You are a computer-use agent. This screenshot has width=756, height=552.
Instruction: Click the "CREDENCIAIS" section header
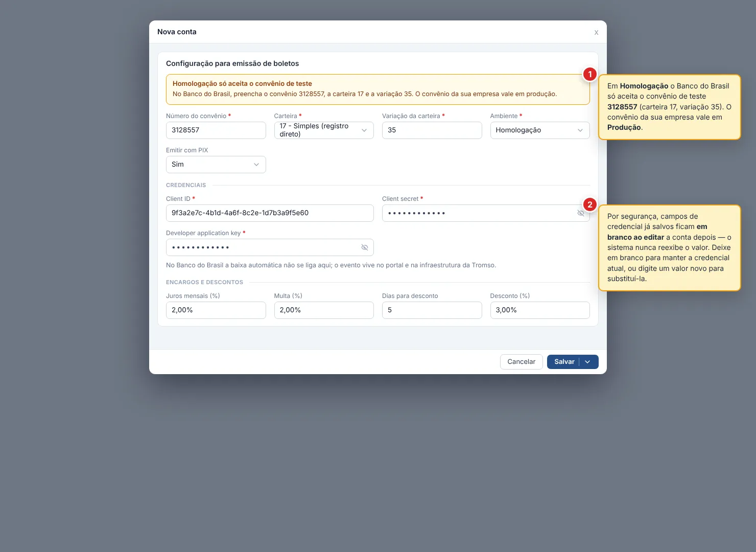coord(186,185)
